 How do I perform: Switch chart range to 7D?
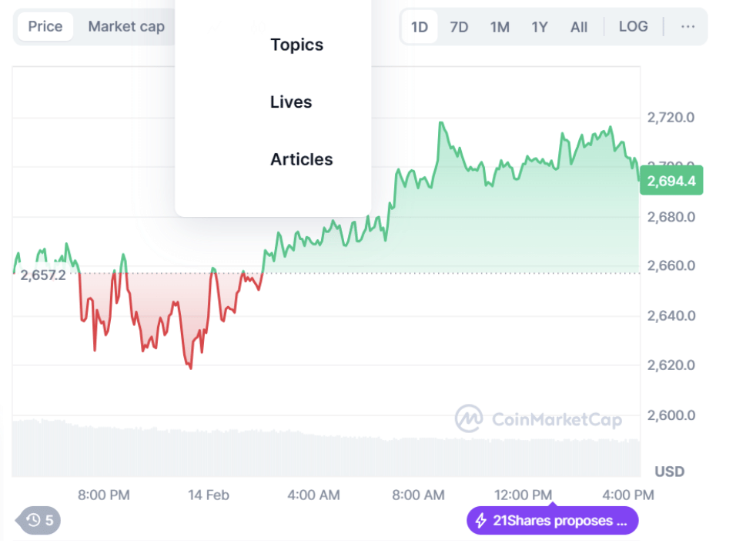pyautogui.click(x=459, y=27)
